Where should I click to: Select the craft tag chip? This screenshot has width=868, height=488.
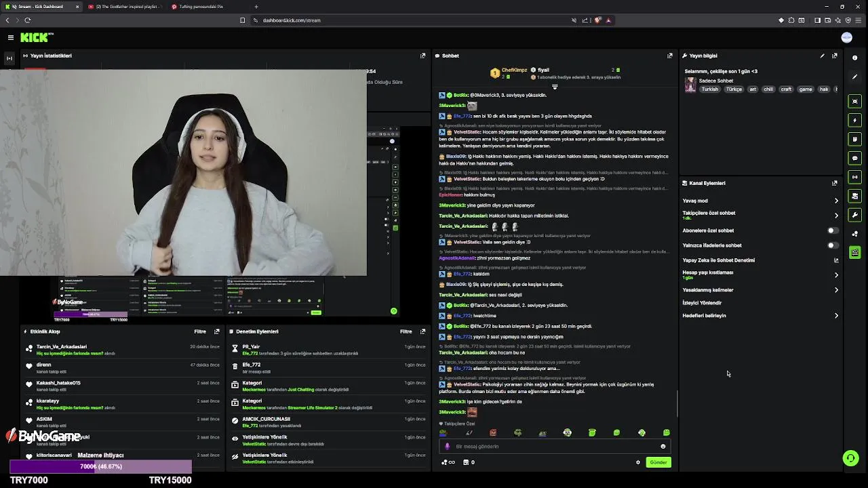pyautogui.click(x=786, y=89)
